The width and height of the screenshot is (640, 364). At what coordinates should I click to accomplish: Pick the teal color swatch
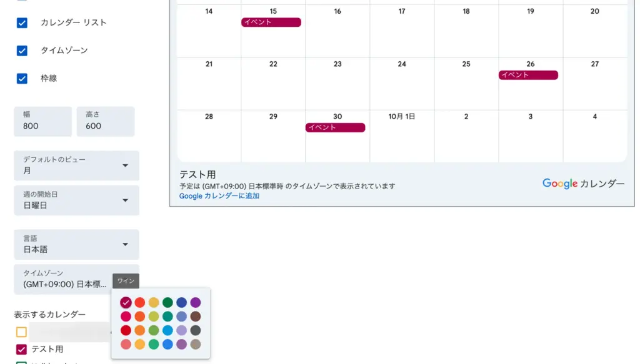point(167,317)
